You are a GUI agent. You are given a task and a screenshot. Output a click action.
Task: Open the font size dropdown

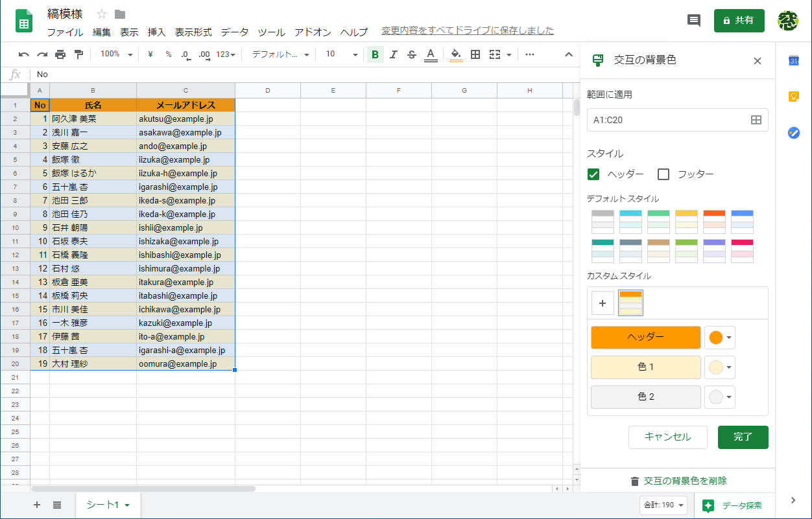[342, 54]
